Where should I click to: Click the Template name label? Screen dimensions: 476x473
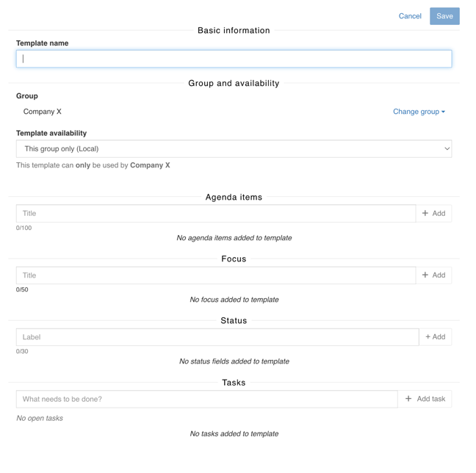[43, 43]
